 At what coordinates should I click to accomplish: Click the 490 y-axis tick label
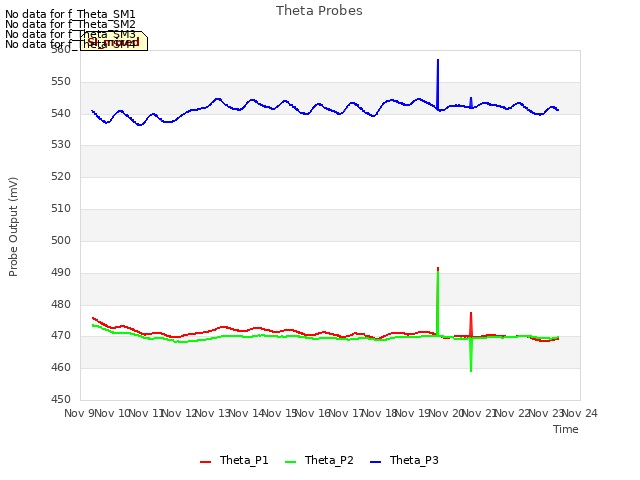(x=61, y=272)
